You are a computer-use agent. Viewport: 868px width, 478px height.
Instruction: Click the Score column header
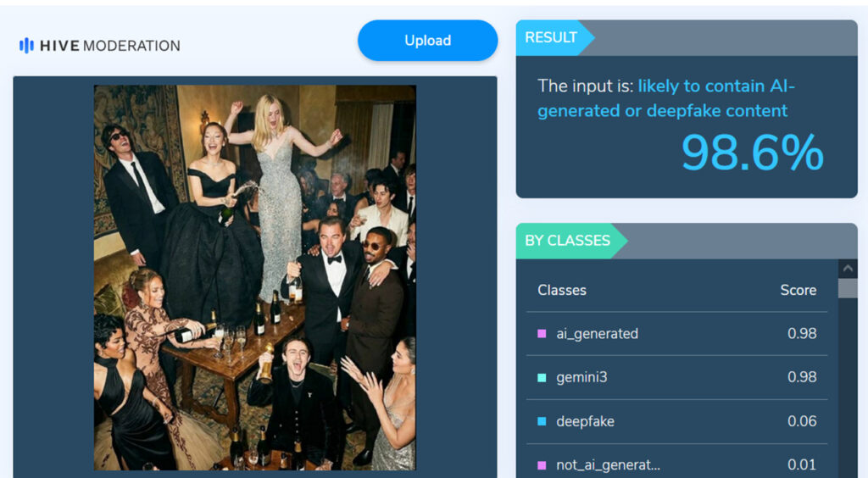click(798, 290)
